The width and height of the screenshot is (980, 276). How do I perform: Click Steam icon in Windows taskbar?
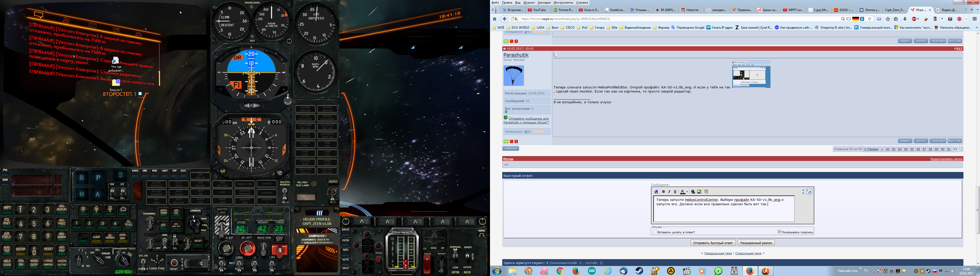pos(639,271)
